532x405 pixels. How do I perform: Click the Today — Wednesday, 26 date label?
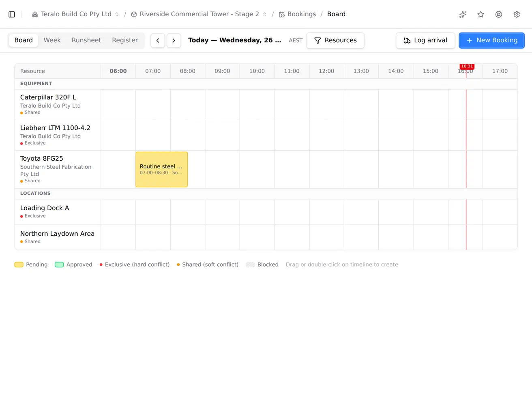pos(235,40)
